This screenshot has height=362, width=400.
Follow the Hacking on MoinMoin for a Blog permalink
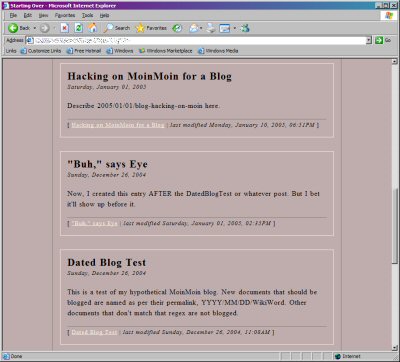pos(118,125)
